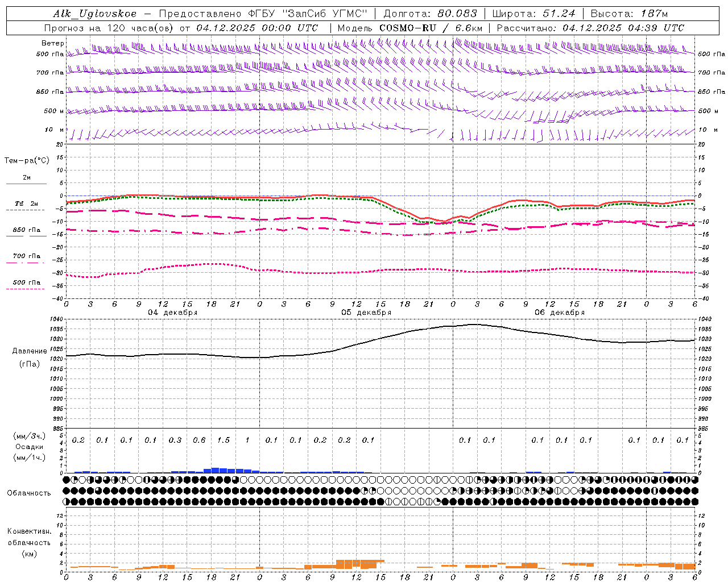
Task: Click the Td 2м legend entry
Action: 27,203
